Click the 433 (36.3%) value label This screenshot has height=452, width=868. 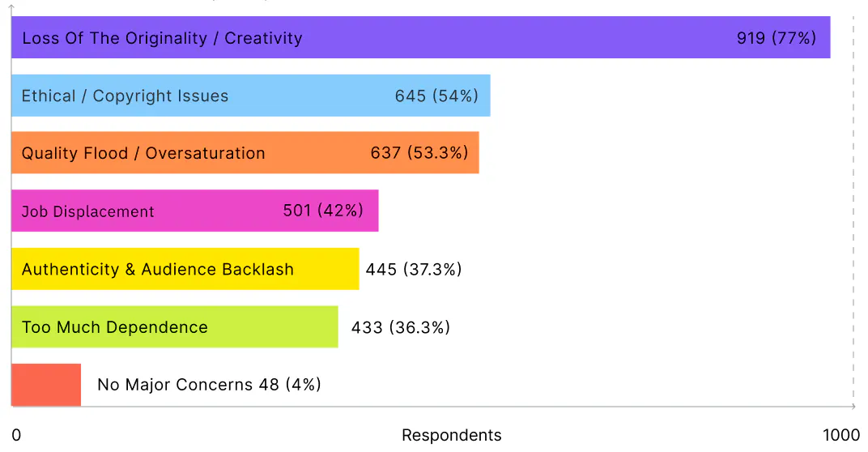pyautogui.click(x=400, y=327)
